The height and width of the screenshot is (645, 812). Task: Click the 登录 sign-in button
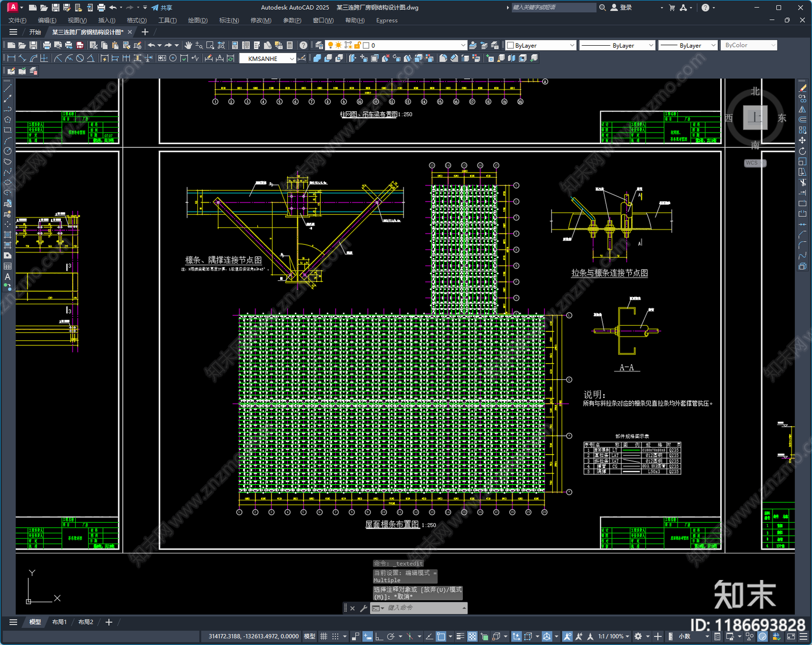click(621, 8)
